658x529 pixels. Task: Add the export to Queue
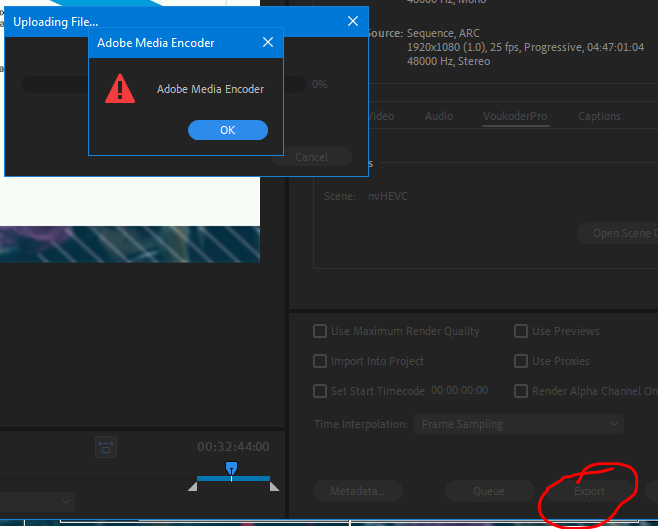click(489, 491)
